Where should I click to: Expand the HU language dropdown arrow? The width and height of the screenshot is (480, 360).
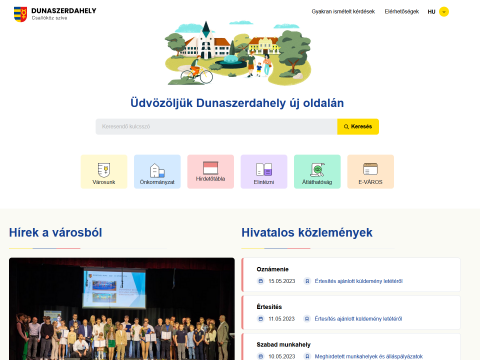click(x=444, y=12)
